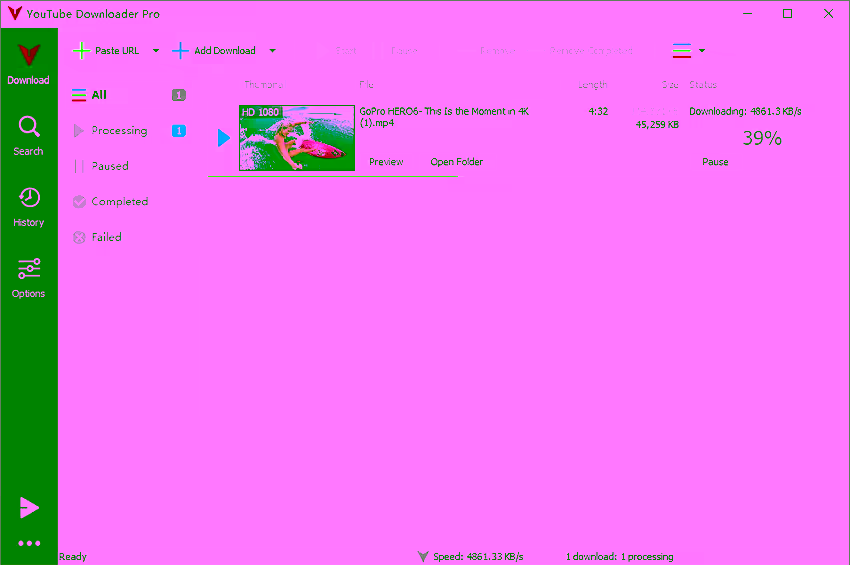Open the Download section in sidebar

point(28,65)
